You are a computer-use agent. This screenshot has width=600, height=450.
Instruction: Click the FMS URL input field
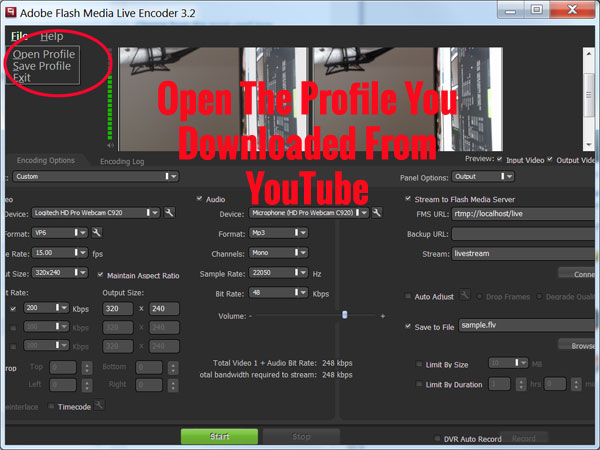[525, 214]
